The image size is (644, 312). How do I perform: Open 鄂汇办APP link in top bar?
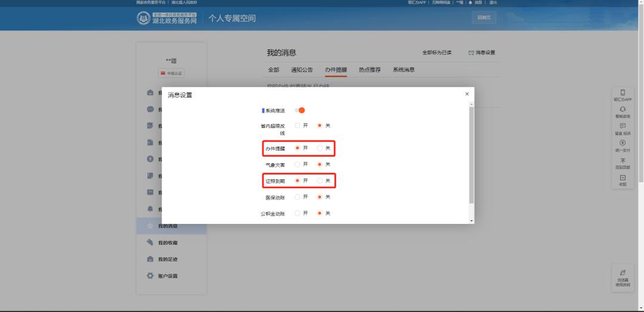tap(417, 2)
